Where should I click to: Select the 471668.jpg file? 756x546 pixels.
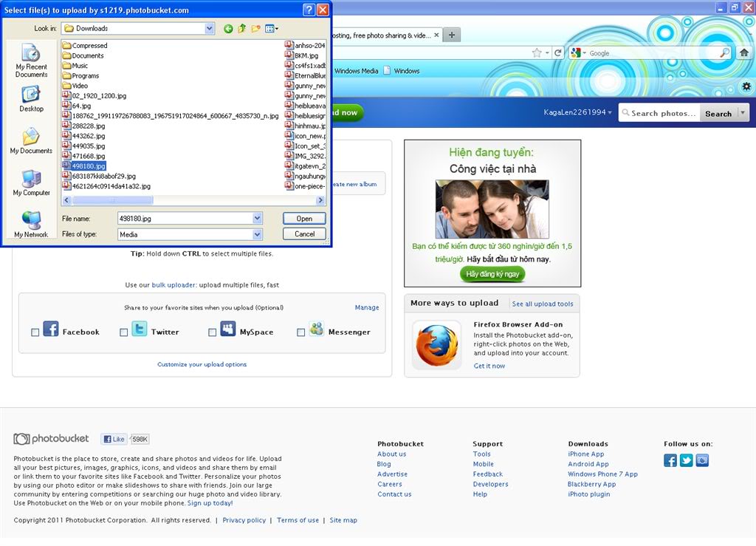point(88,157)
